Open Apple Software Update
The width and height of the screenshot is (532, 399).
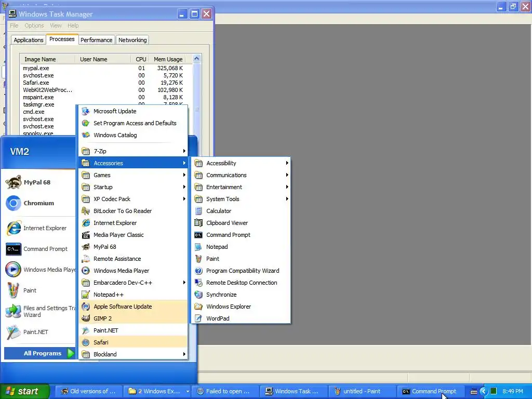tap(133, 307)
